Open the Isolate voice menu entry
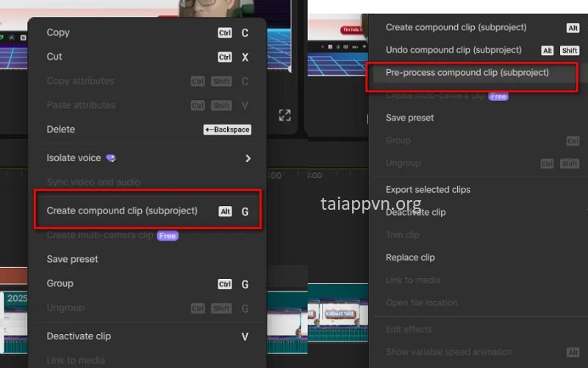Screen dimensions: 588x368 click(148, 158)
